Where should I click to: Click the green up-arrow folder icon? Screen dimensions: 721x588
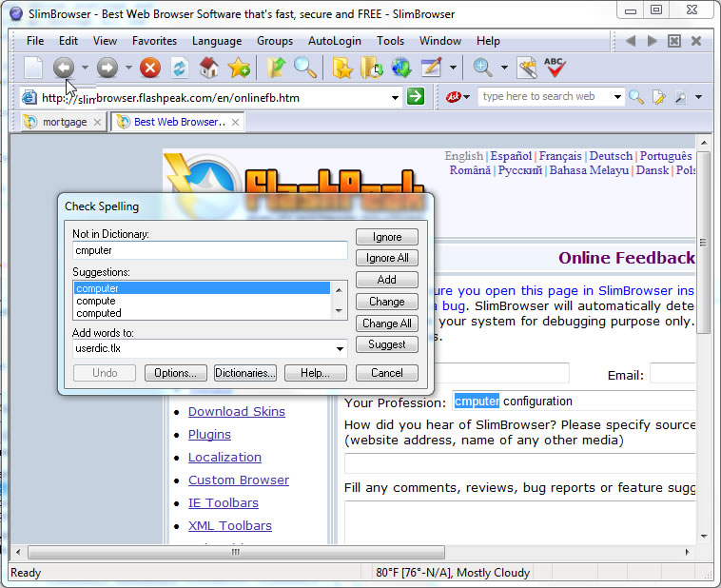tap(276, 68)
